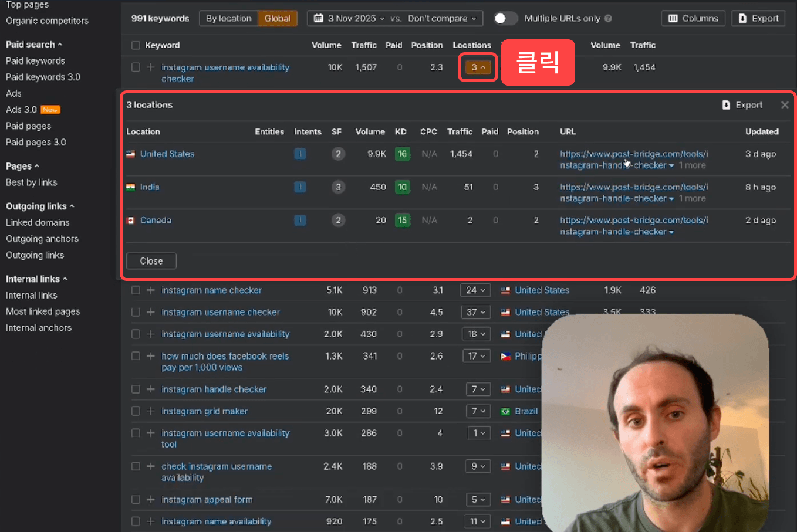Add 'instagram grid maker' using its plus icon
The image size is (797, 532).
point(151,411)
